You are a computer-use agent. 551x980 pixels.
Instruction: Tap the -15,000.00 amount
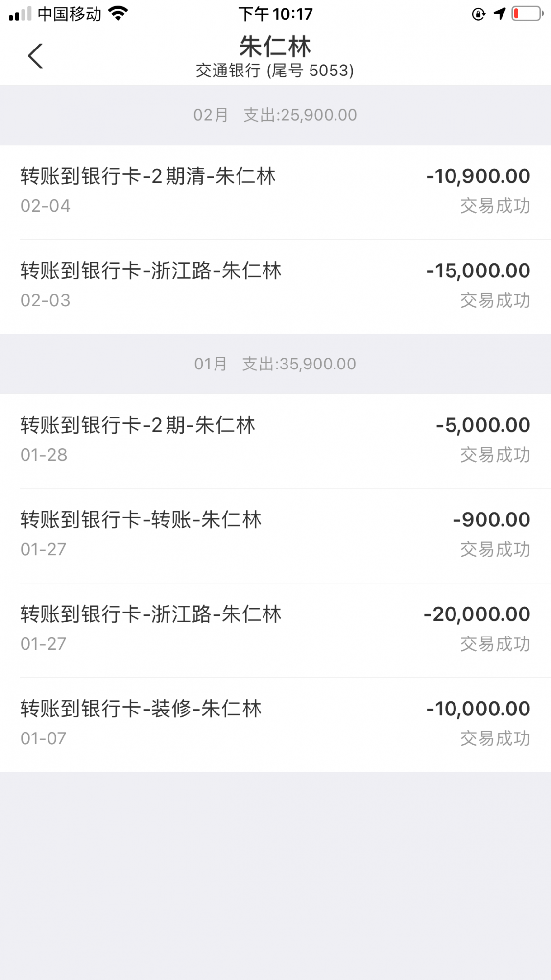tap(478, 271)
